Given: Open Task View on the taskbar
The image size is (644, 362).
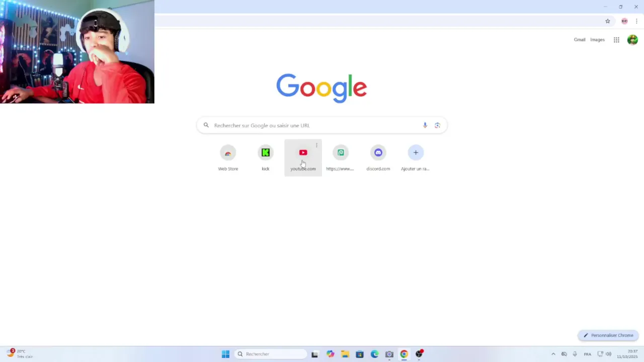Looking at the screenshot, I should click(x=314, y=354).
